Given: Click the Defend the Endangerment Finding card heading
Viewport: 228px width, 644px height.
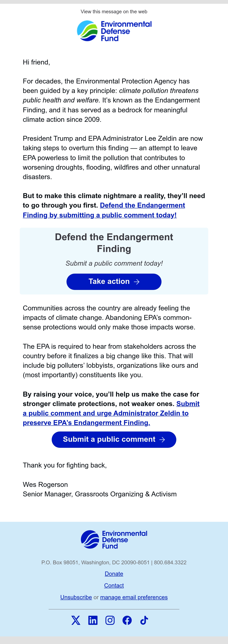Looking at the screenshot, I should point(114,243).
